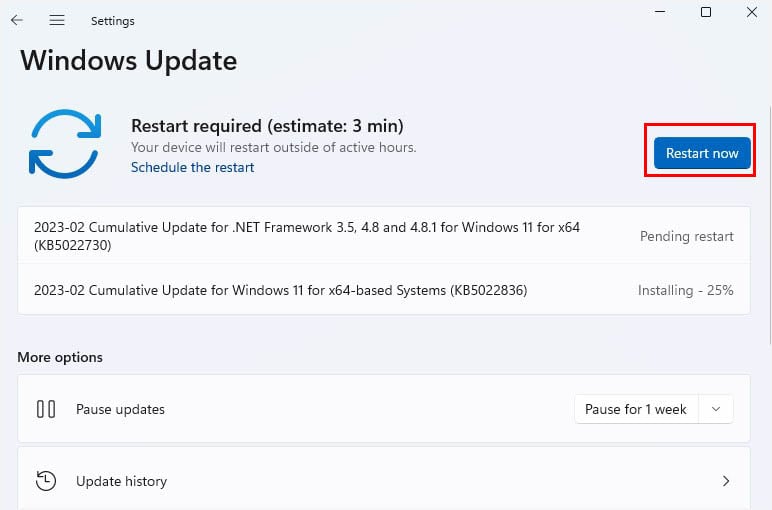Click the back arrow in title bar
772x510 pixels.
[17, 20]
